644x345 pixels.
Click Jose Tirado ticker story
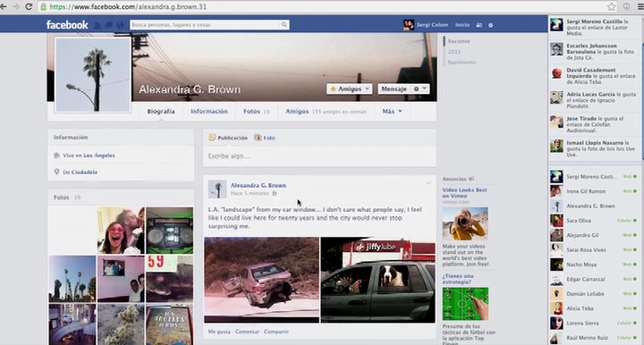point(594,124)
